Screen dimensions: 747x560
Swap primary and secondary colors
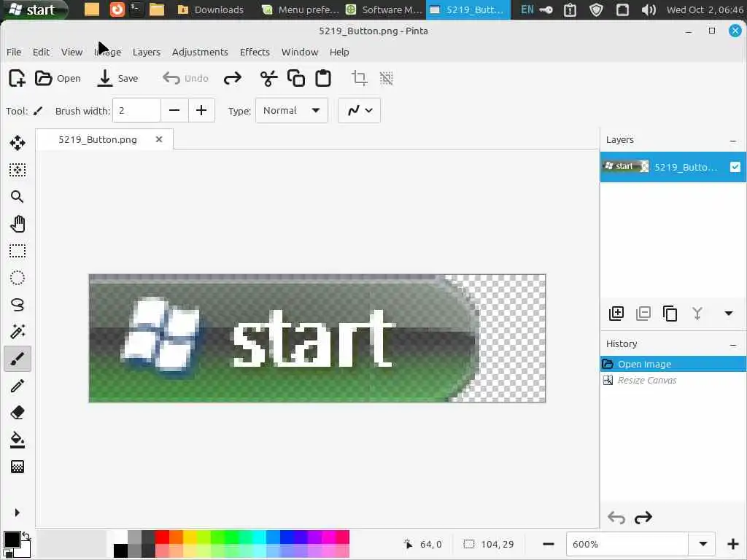click(x=26, y=536)
